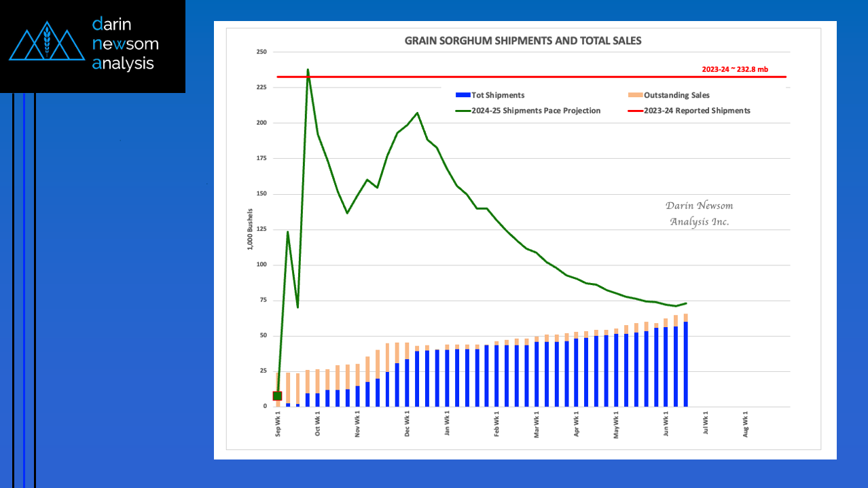Click the 250 y-axis tick label
The width and height of the screenshot is (868, 488).
pyautogui.click(x=261, y=52)
